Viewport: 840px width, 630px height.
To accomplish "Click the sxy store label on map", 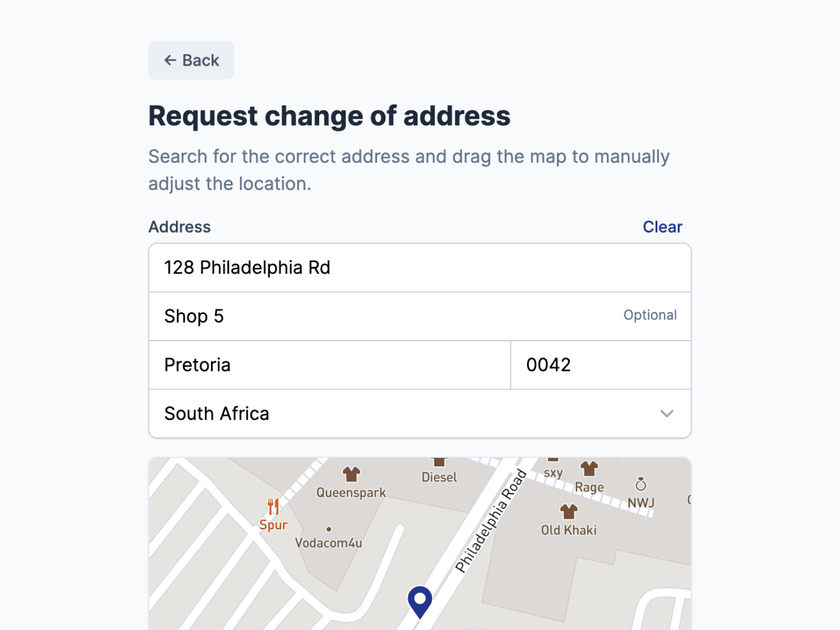I will click(553, 472).
